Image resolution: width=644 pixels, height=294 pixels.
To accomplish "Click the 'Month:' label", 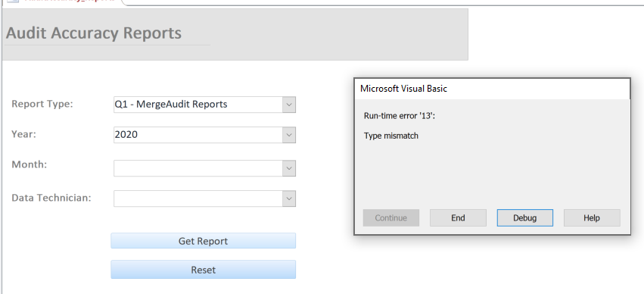I will click(30, 164).
